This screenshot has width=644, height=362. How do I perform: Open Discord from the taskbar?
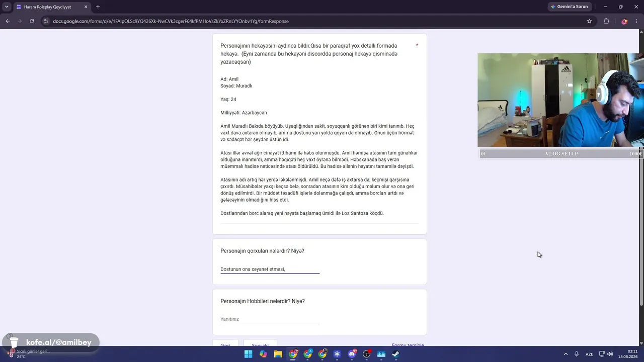point(352,354)
